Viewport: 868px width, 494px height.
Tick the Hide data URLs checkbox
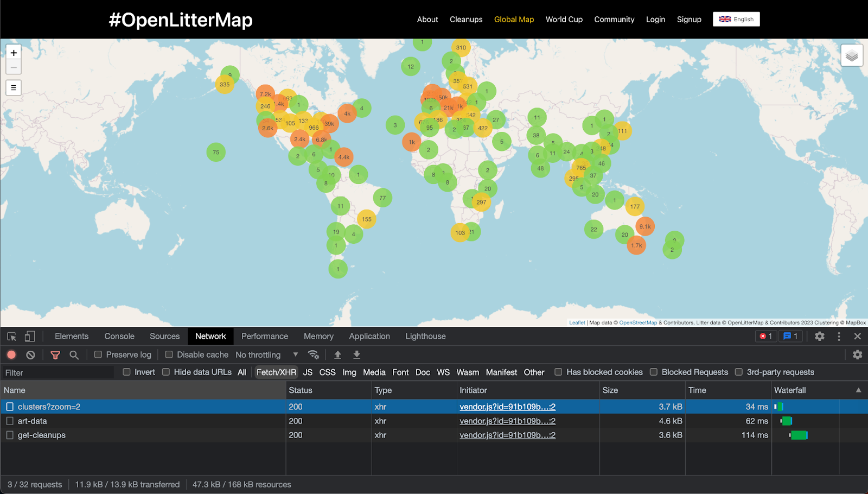pyautogui.click(x=166, y=372)
